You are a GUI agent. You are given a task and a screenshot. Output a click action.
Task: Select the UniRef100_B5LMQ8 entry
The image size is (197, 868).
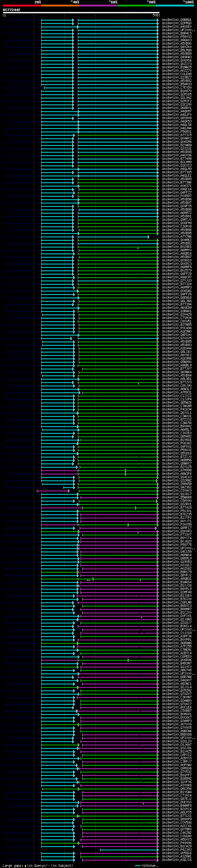[x=177, y=50]
